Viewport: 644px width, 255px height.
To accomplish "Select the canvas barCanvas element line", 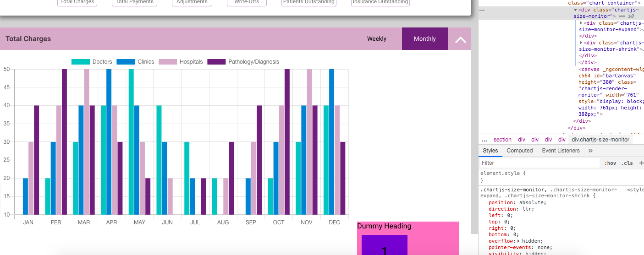I will (611, 92).
